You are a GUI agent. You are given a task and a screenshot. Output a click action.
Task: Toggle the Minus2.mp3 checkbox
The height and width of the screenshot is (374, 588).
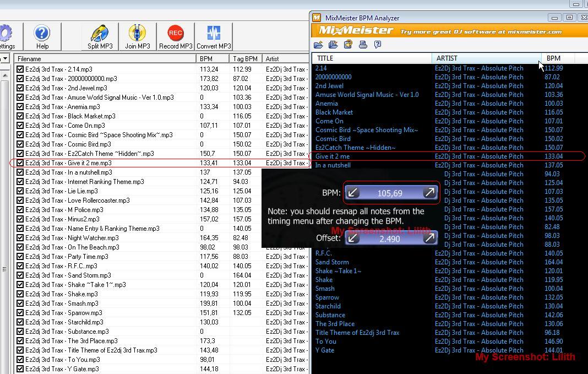click(20, 219)
